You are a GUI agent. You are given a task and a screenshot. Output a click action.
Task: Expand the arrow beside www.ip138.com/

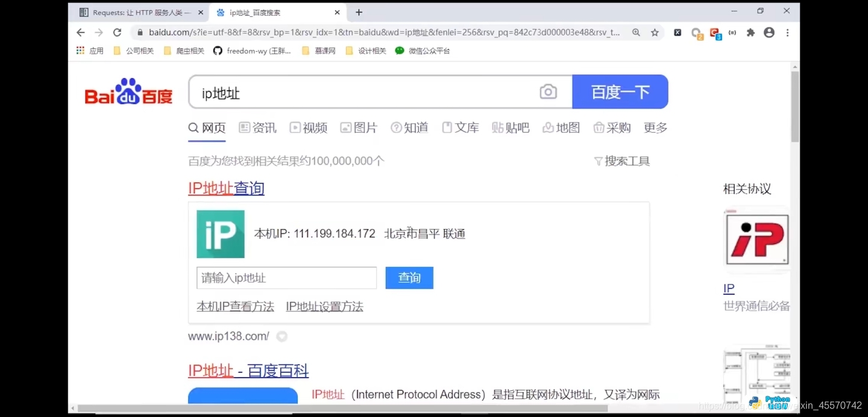[281, 336]
